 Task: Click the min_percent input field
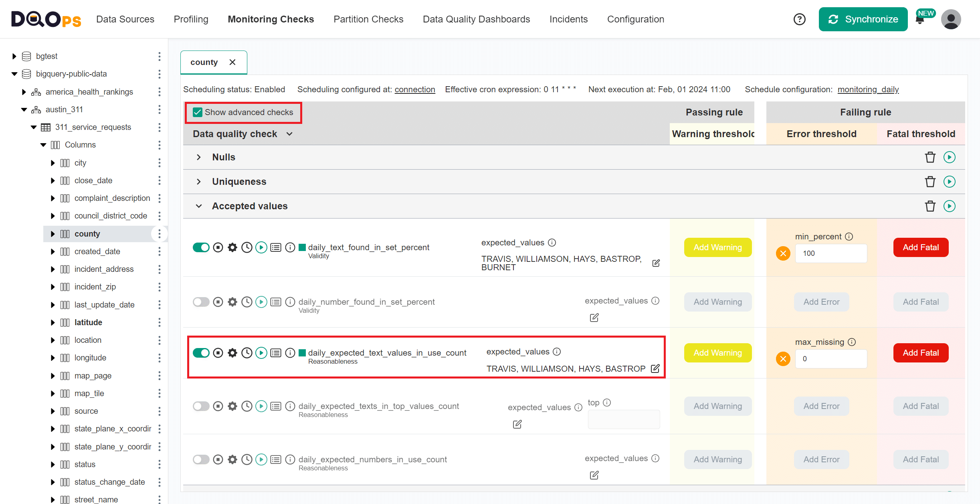coord(830,253)
